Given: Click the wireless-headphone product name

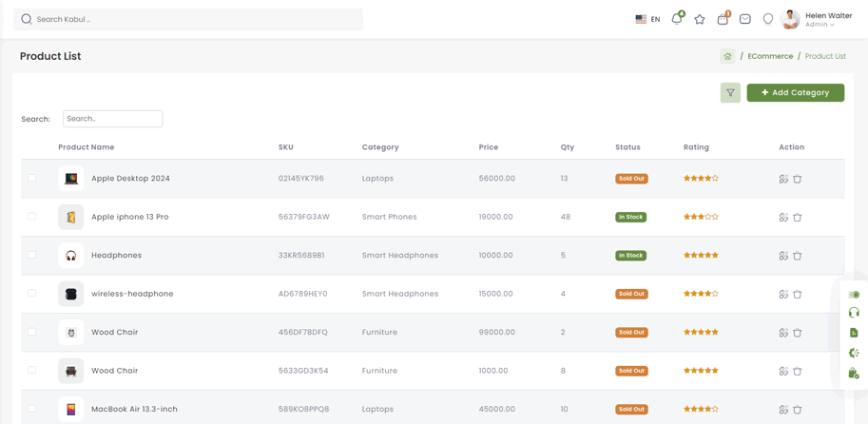Looking at the screenshot, I should (132, 294).
